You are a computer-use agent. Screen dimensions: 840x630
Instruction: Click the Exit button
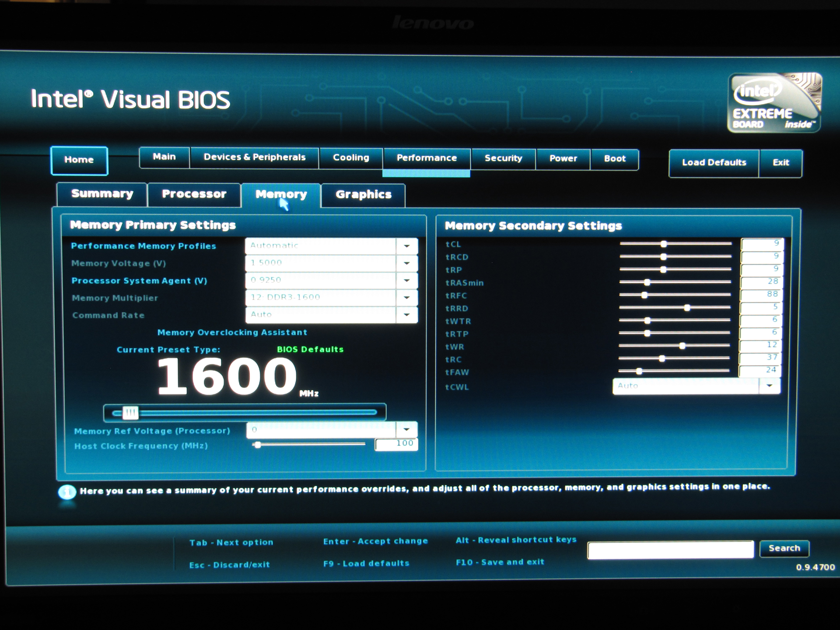tap(781, 163)
